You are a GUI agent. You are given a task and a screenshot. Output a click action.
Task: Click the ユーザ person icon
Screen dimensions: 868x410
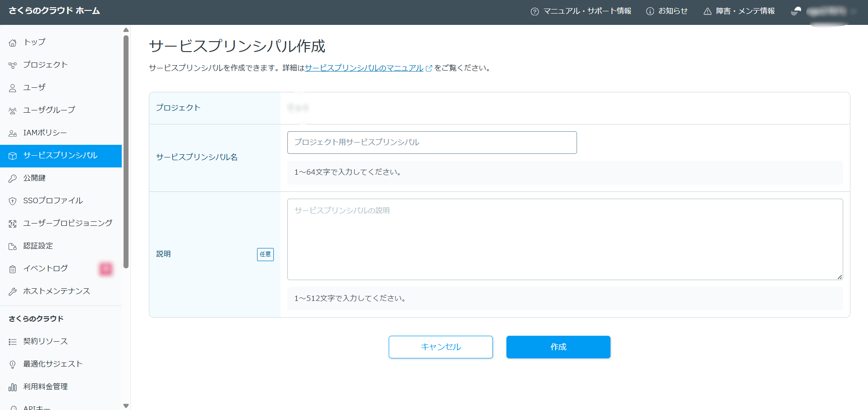(x=13, y=88)
